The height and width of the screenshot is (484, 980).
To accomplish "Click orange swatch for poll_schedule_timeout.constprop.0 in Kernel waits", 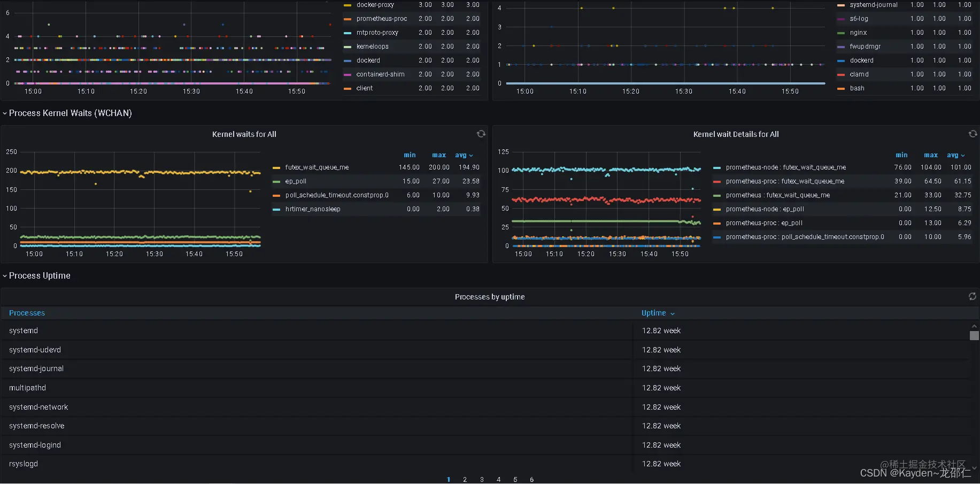I will pyautogui.click(x=276, y=196).
